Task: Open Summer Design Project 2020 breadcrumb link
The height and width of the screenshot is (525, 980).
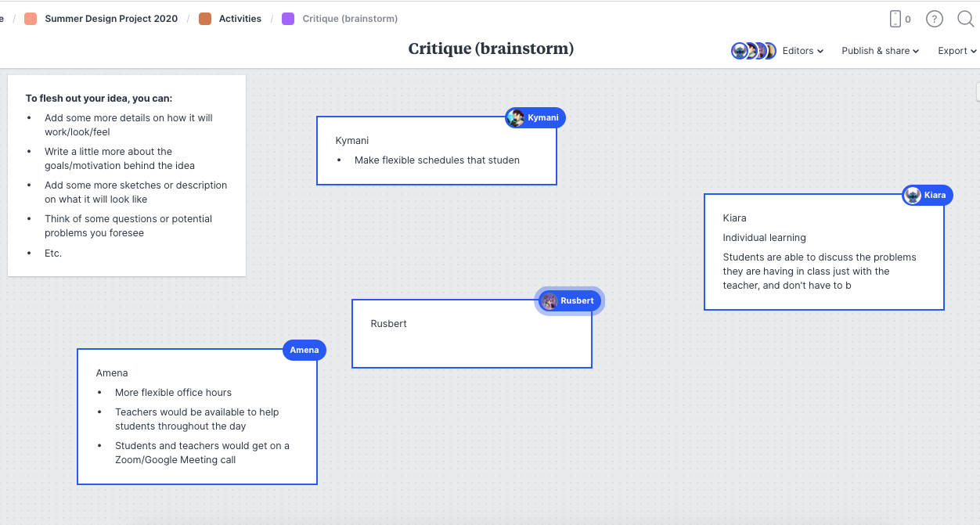Action: [x=111, y=19]
